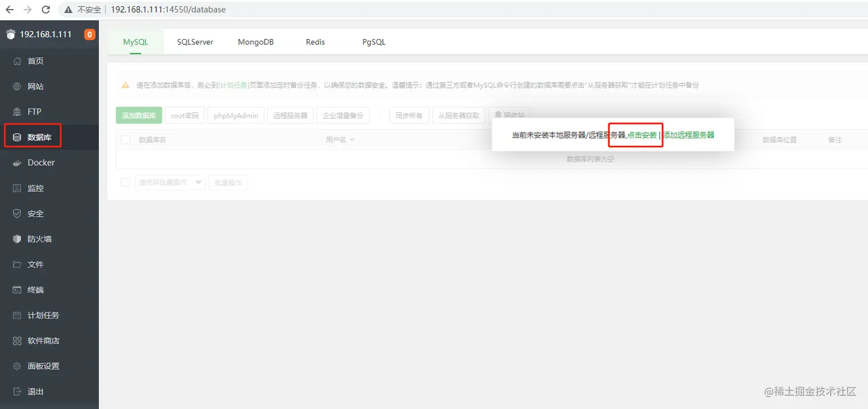Switch to the MongoDB tab
The image size is (868, 409).
pyautogui.click(x=255, y=42)
